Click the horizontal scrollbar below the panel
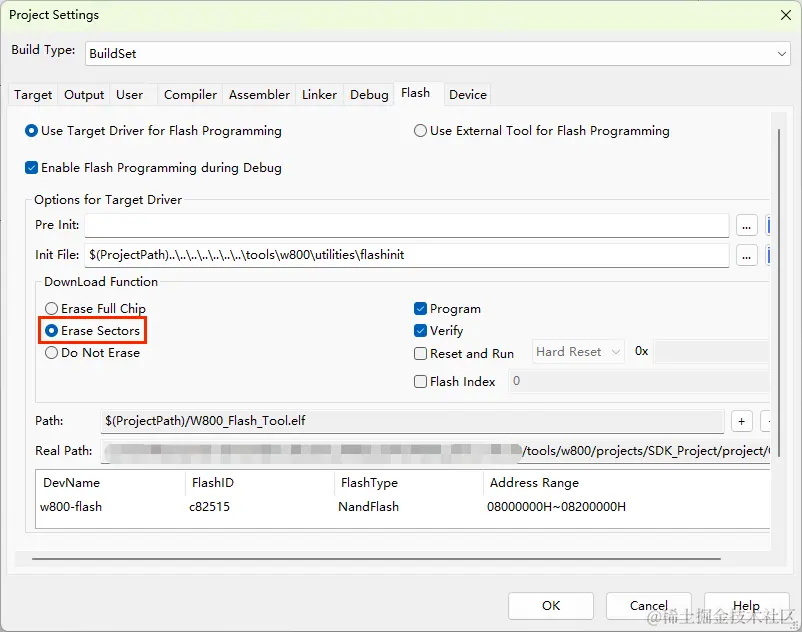The height and width of the screenshot is (632, 802). coord(376,559)
